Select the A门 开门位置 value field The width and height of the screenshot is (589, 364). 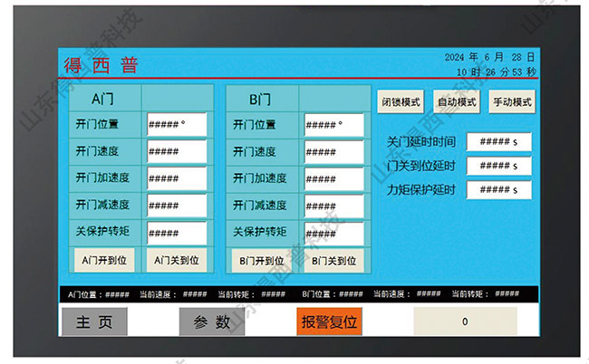pos(177,125)
